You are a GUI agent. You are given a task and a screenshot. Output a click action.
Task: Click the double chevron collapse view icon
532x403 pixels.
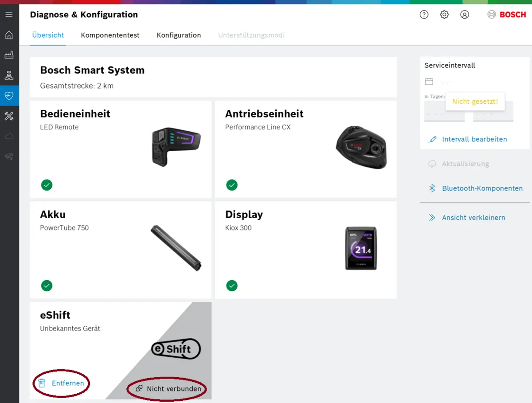coord(432,218)
